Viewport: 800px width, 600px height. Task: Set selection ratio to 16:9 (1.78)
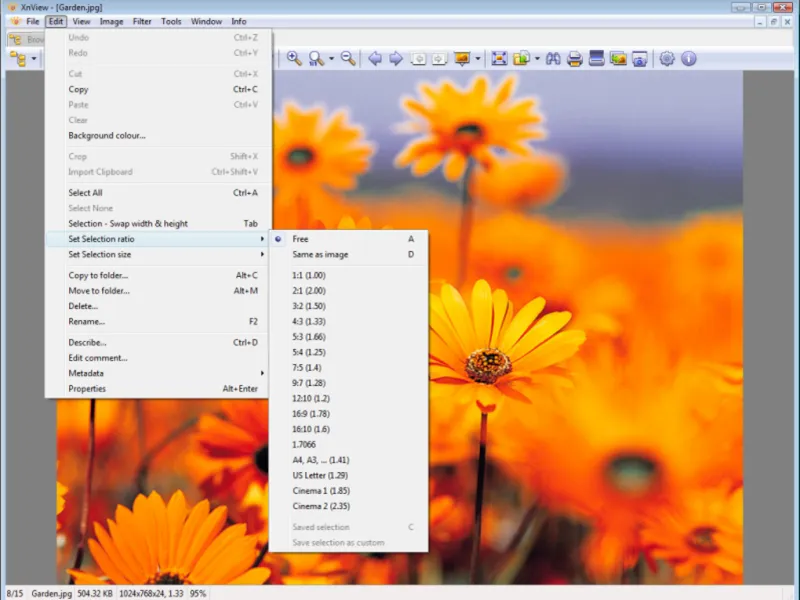coord(349,414)
